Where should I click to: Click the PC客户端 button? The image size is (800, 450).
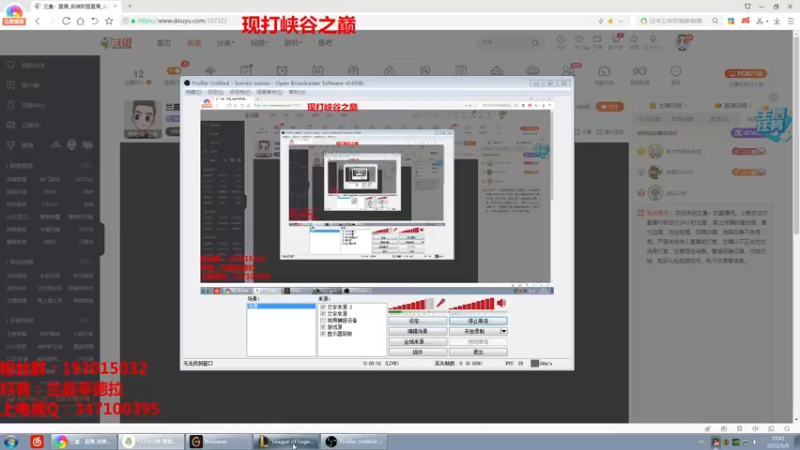(x=745, y=73)
